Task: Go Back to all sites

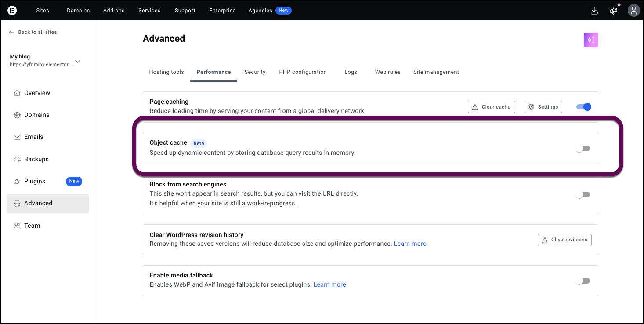Action: click(33, 32)
